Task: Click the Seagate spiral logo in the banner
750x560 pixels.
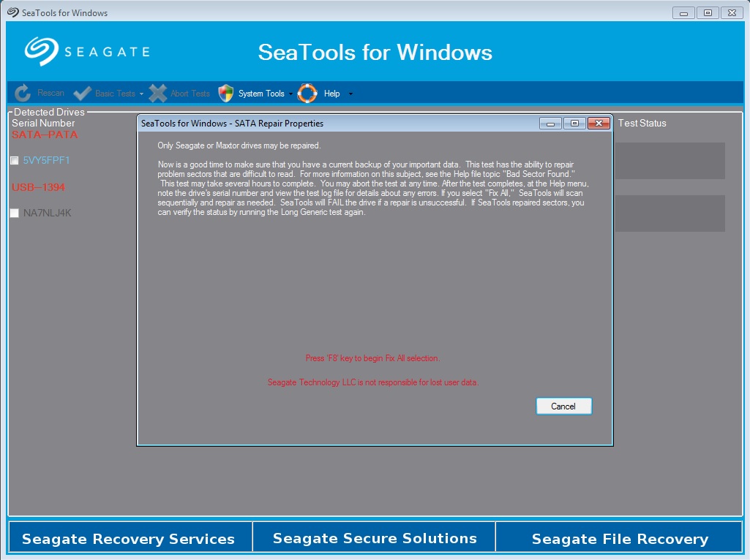Action: pyautogui.click(x=42, y=51)
